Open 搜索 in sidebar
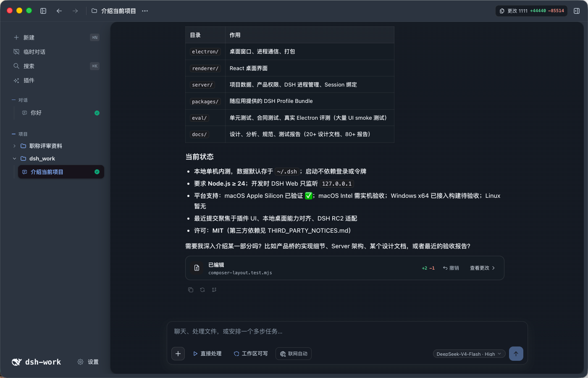Image resolution: width=588 pixels, height=378 pixels. 56,66
